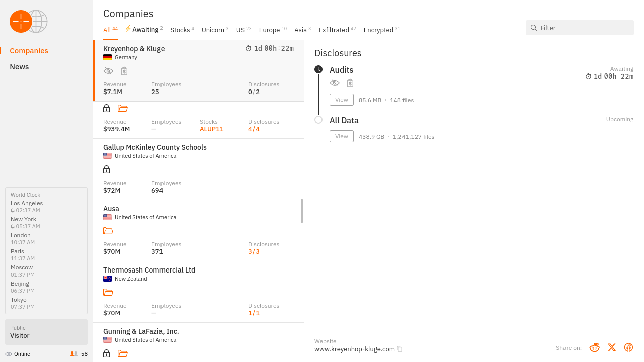Viewport: 644px width, 362px height.
Task: Click the Facebook share icon
Action: [x=628, y=347]
